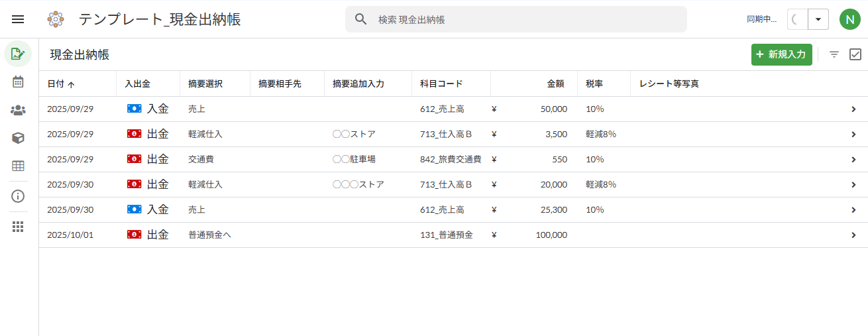
Task: Open the sync options dropdown arrow
Action: [818, 19]
